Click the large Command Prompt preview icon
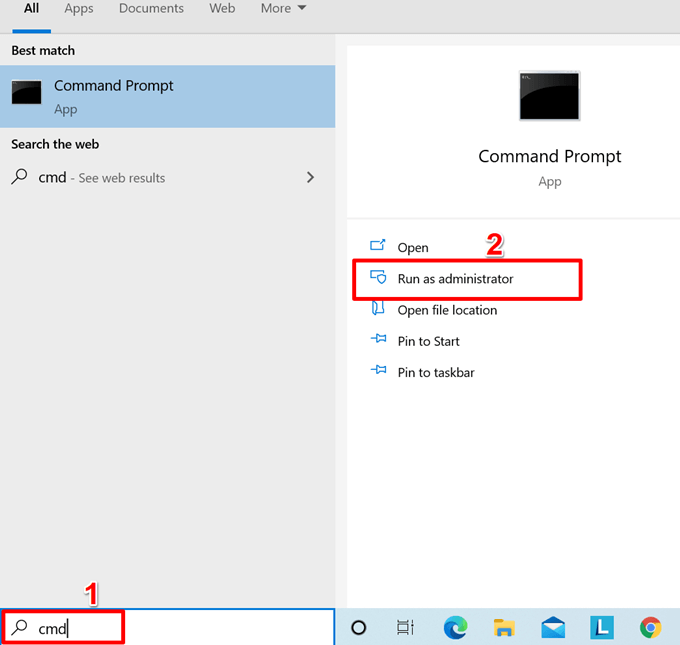Screen dimensions: 680x645 (x=549, y=96)
